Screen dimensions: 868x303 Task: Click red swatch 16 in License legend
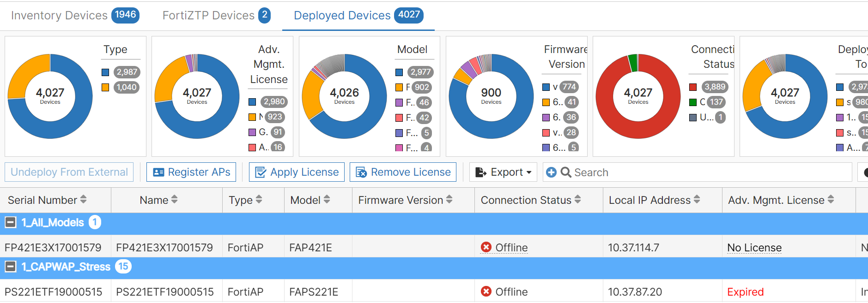point(252,148)
